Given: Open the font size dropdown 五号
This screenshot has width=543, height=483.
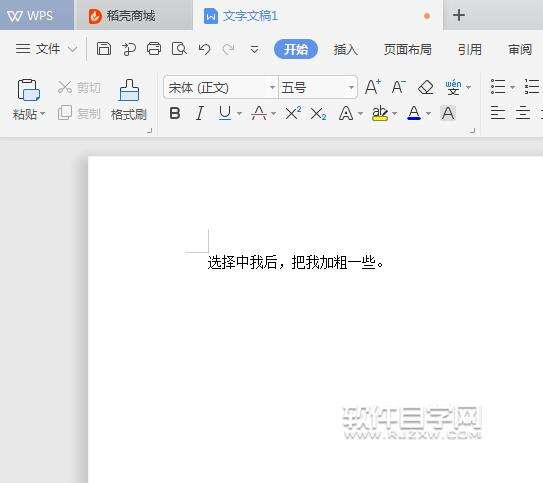Looking at the screenshot, I should pos(318,88).
